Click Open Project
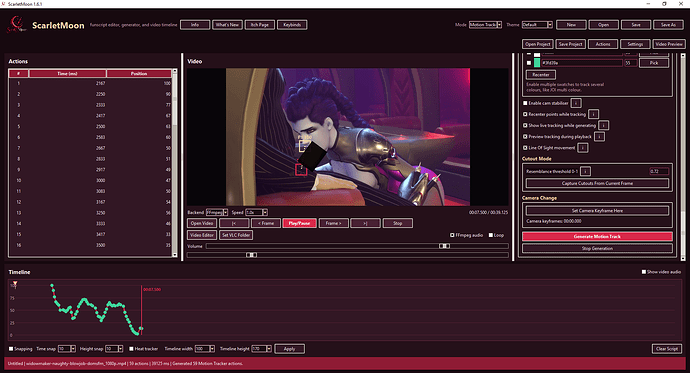Viewport: 690px width, 373px height. tap(538, 44)
